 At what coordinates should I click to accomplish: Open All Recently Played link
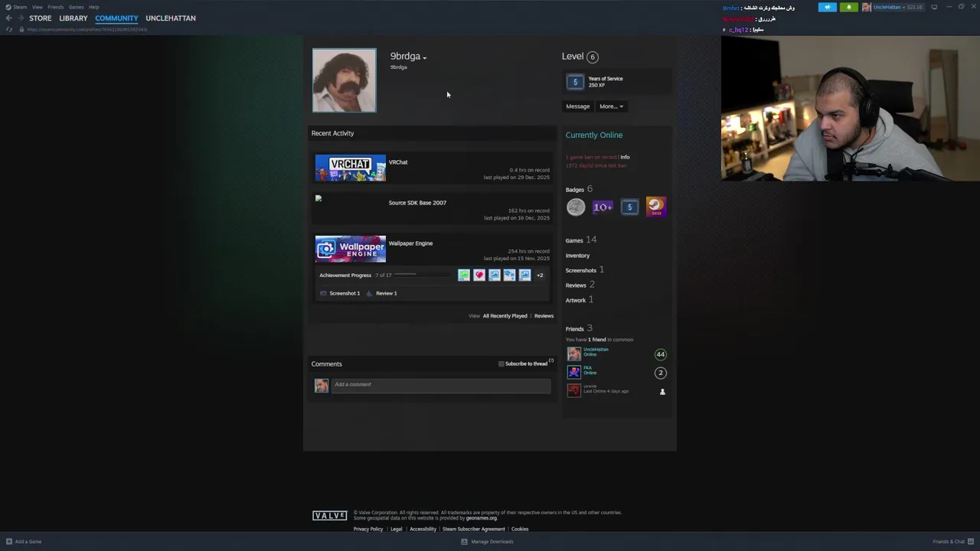click(505, 316)
